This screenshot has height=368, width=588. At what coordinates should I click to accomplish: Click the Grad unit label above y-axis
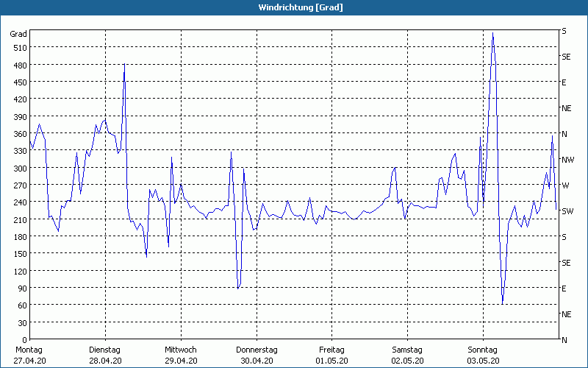[18, 34]
